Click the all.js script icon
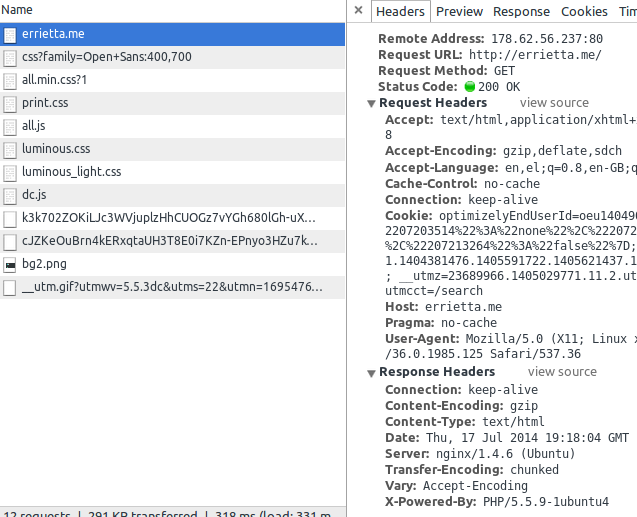Screen dimensions: 637x517 point(10,126)
